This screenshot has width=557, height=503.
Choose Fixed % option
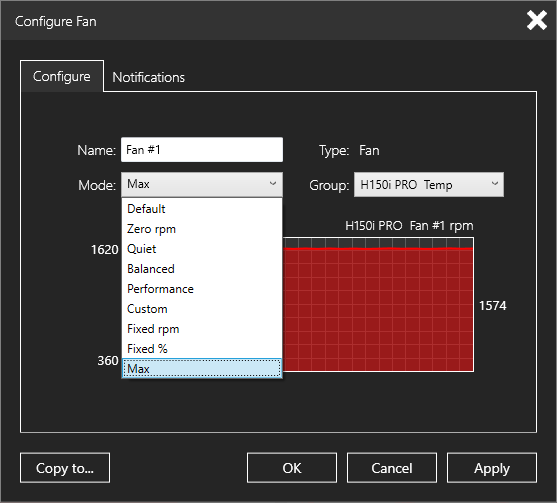coord(202,349)
